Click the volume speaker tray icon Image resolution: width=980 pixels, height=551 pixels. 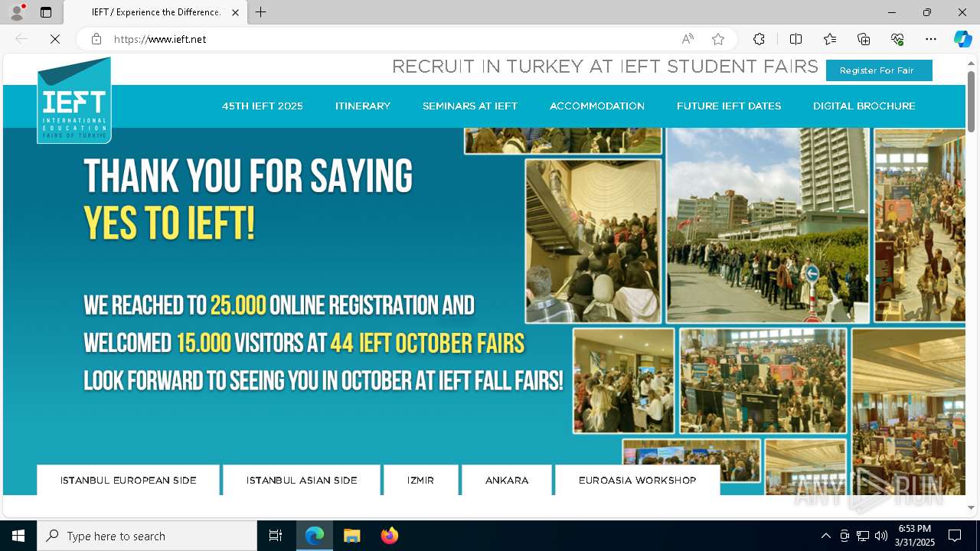pyautogui.click(x=881, y=536)
